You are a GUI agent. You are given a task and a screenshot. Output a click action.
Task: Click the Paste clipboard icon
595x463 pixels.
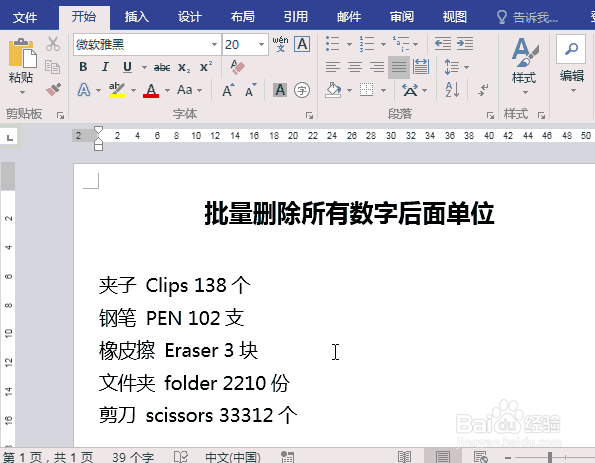tap(22, 53)
